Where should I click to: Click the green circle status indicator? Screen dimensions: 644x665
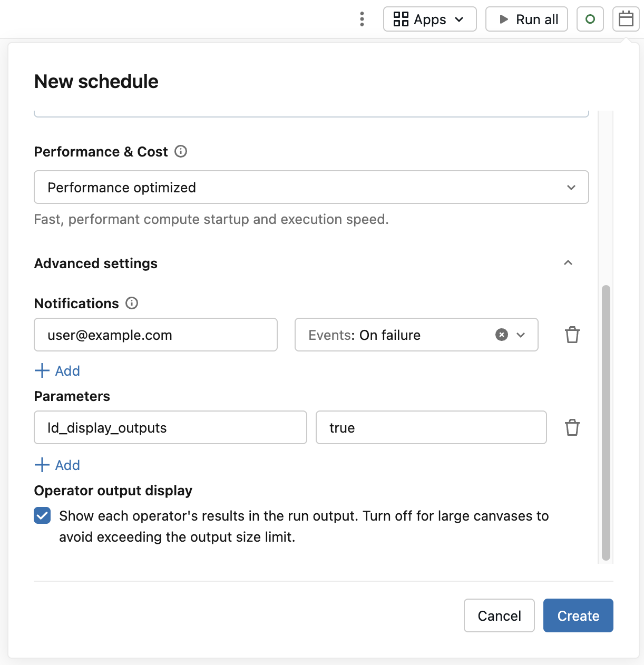[x=590, y=19]
